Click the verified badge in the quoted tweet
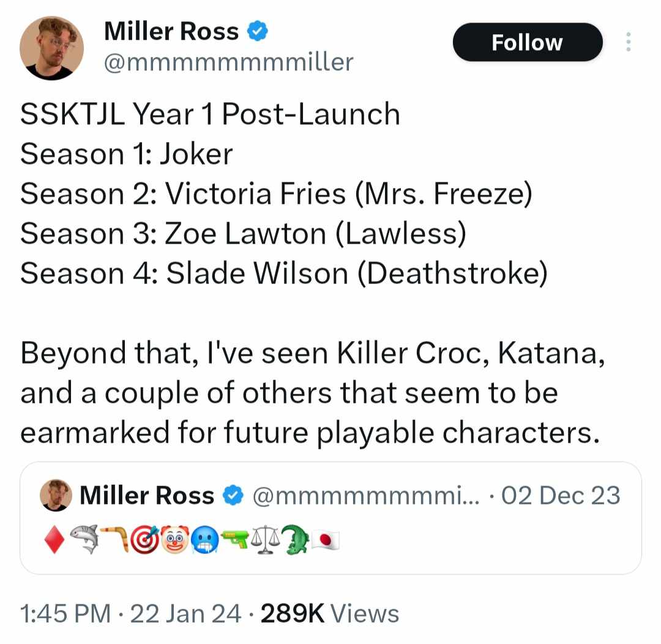The height and width of the screenshot is (644, 661). click(x=233, y=495)
